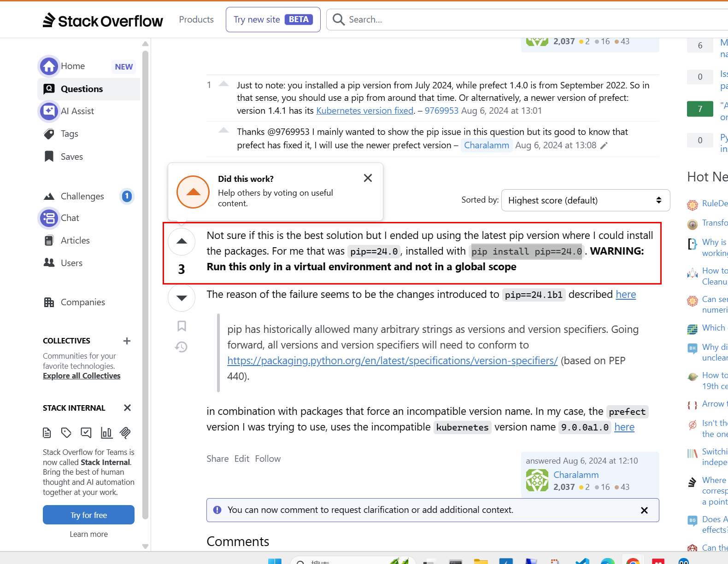Dismiss the comment notice banner
The image size is (728, 564).
pyautogui.click(x=644, y=510)
